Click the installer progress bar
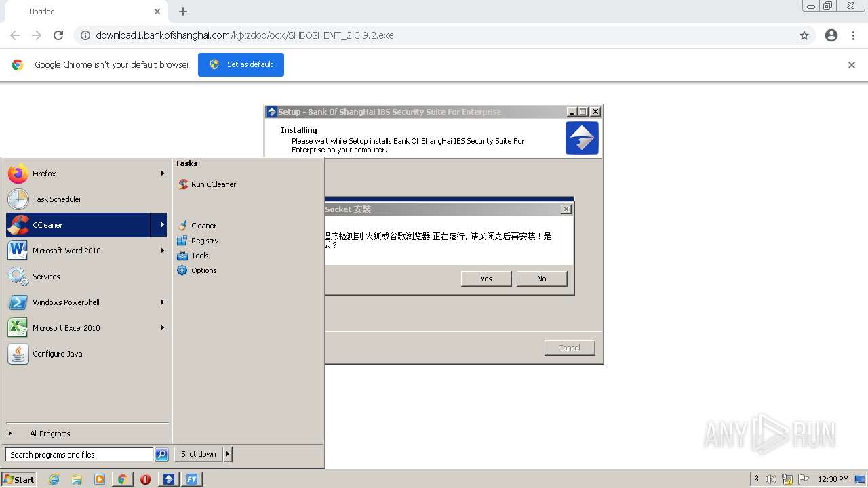This screenshot has width=868, height=488. (449, 199)
